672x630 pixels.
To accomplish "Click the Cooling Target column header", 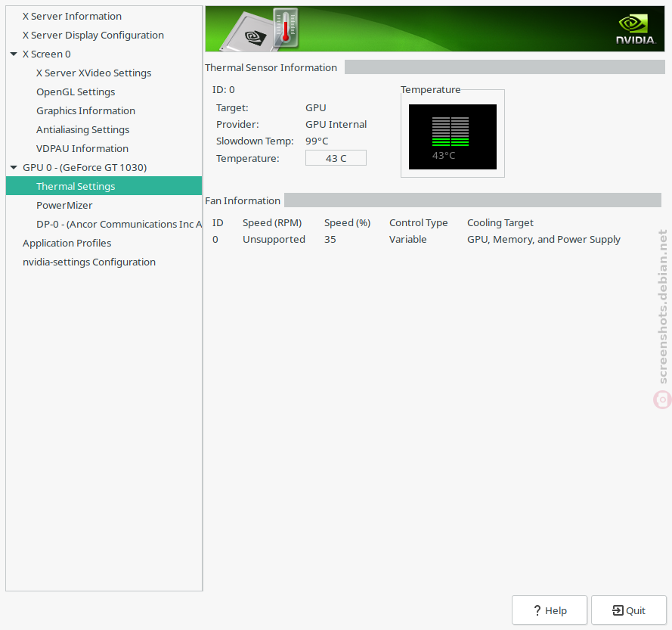I will [500, 222].
